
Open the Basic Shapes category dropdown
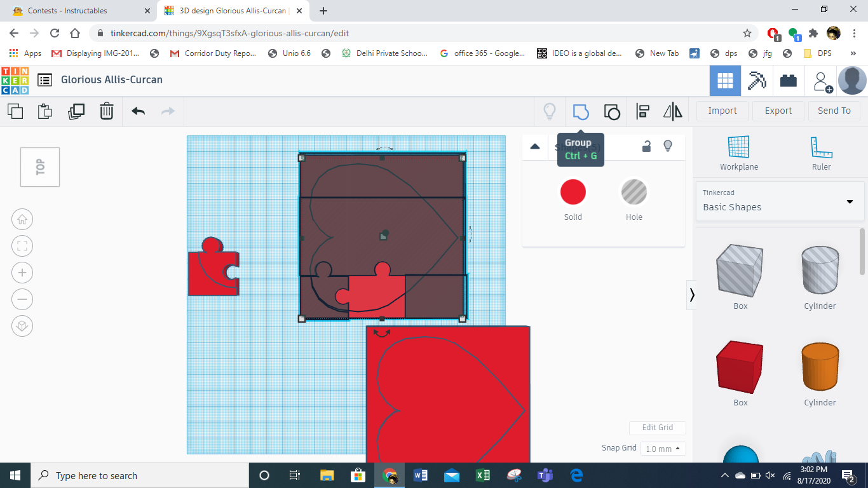pyautogui.click(x=780, y=201)
